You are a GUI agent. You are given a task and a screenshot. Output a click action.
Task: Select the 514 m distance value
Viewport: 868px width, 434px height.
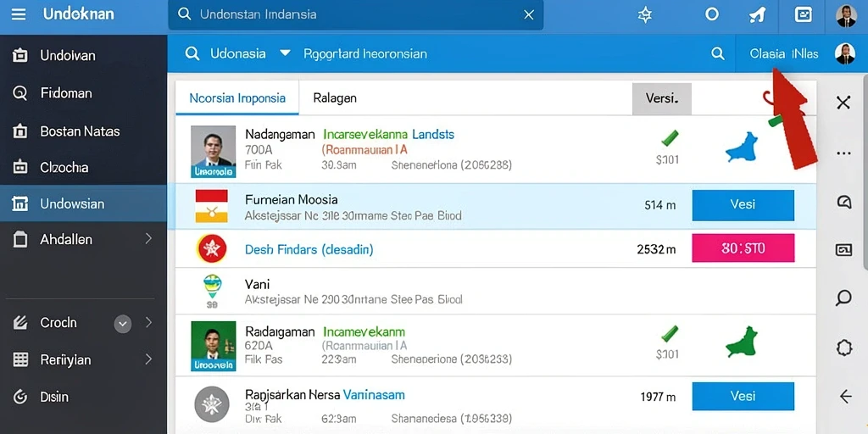click(659, 205)
